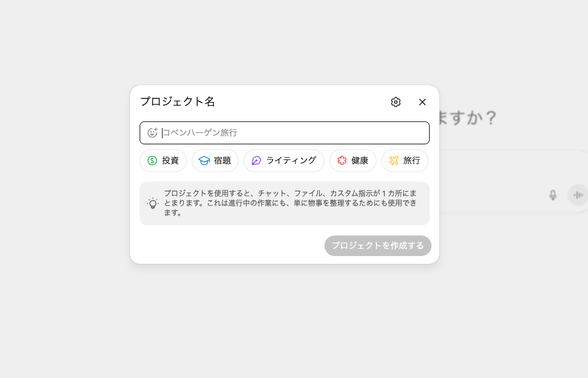
Task: Choose the 宿題 category chip label
Action: pyautogui.click(x=222, y=161)
